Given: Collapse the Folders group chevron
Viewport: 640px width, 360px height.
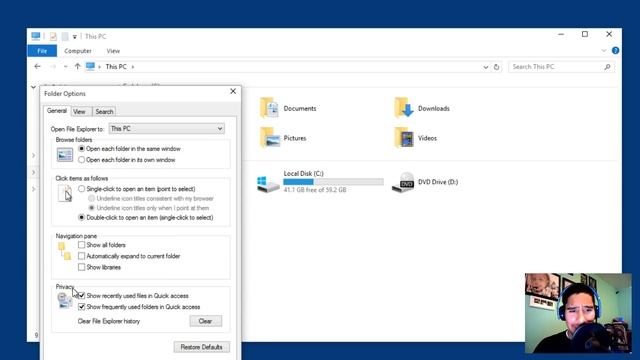Looking at the screenshot, I should (x=33, y=87).
